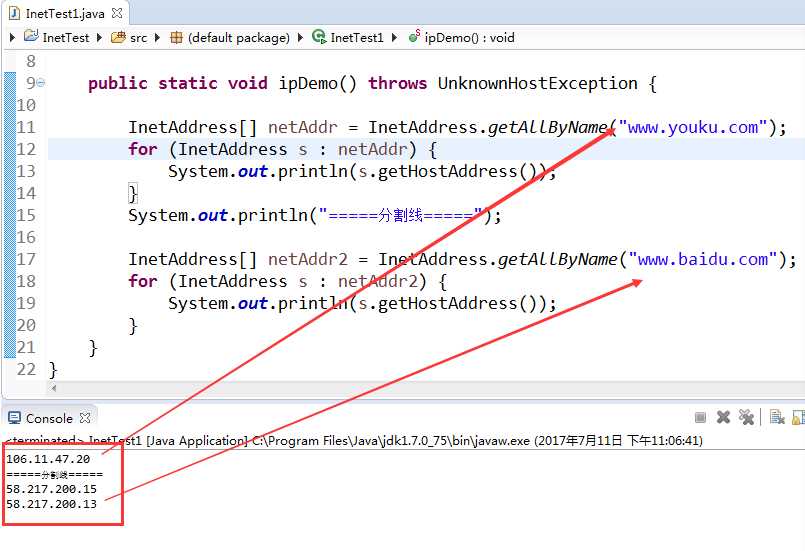Click netAddr2 variable on line 17

[x=308, y=259]
